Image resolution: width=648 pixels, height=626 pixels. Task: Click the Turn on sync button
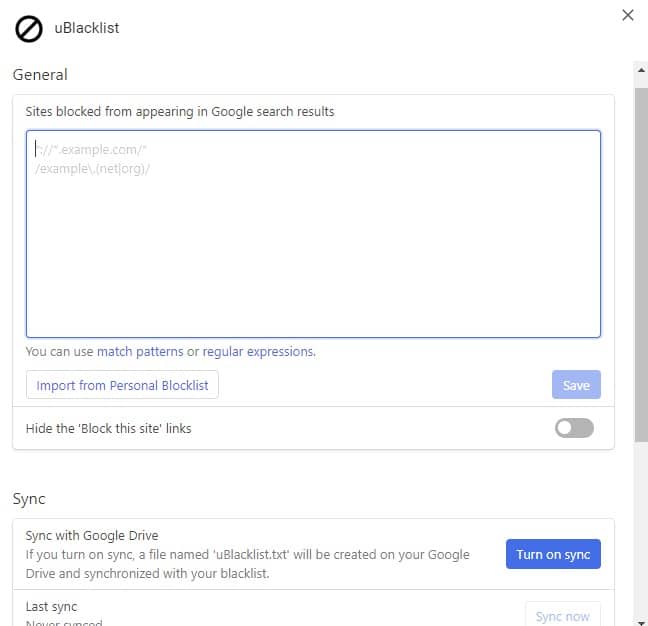tap(553, 554)
